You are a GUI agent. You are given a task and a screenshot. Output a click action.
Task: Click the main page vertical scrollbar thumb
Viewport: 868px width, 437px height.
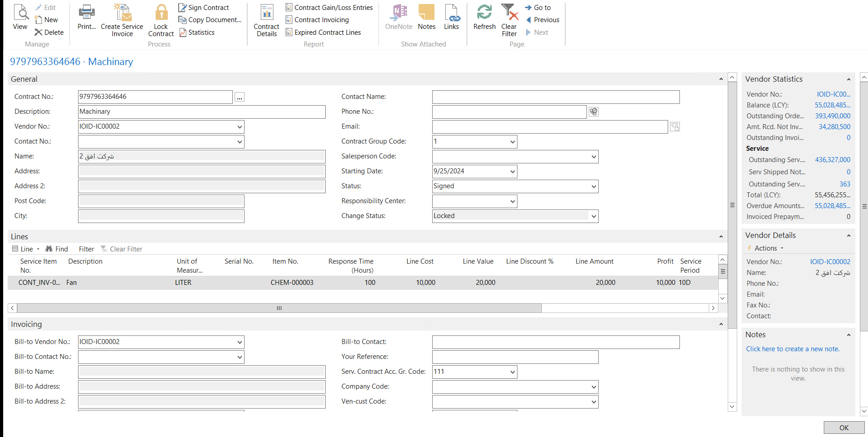point(732,205)
